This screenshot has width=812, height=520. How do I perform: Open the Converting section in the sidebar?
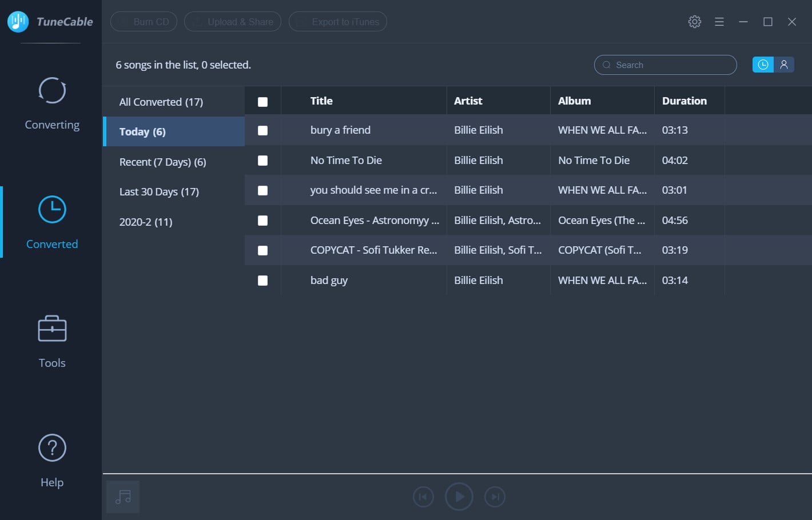[x=52, y=103]
